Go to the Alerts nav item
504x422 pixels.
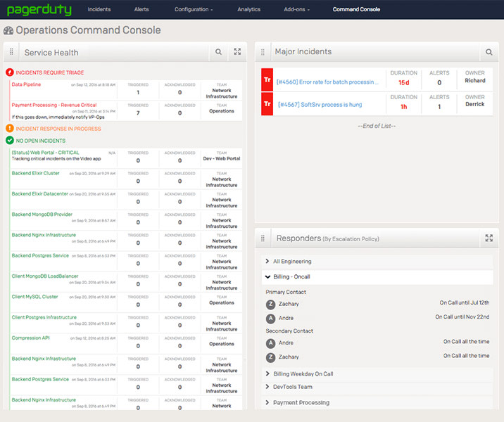point(141,9)
